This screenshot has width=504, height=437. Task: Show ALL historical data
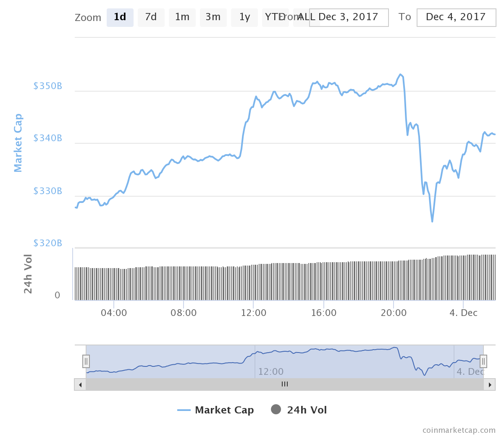(302, 18)
